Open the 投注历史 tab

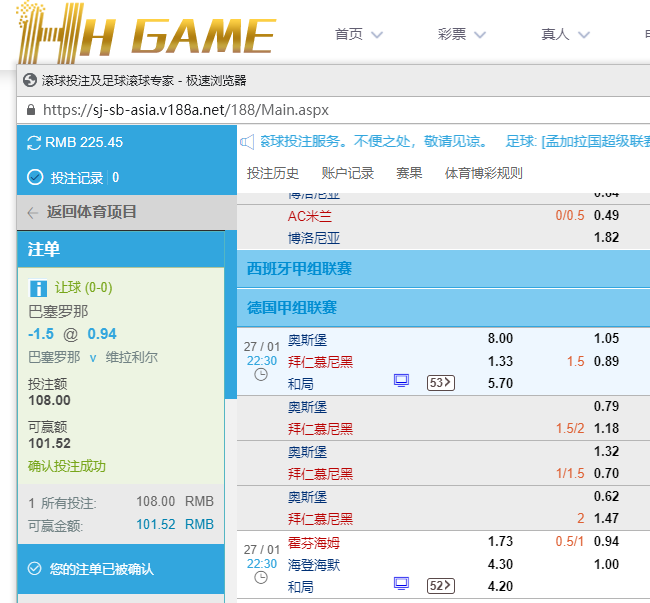tap(273, 173)
